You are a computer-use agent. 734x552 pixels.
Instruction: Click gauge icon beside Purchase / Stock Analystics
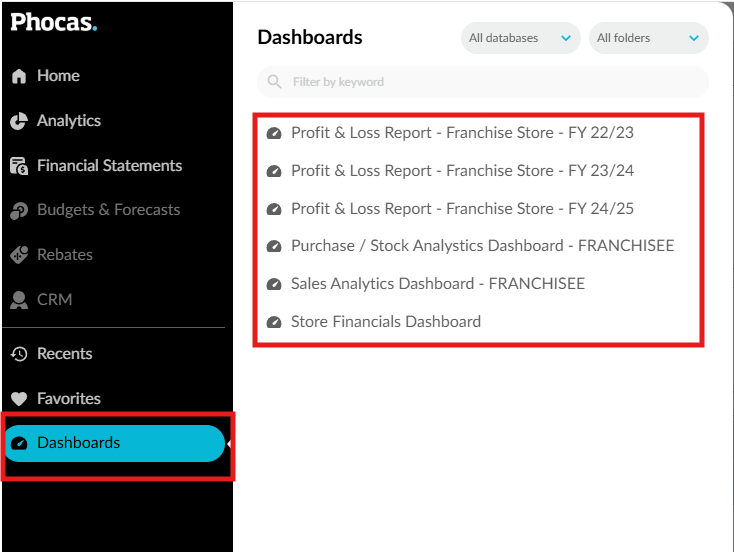coord(274,246)
